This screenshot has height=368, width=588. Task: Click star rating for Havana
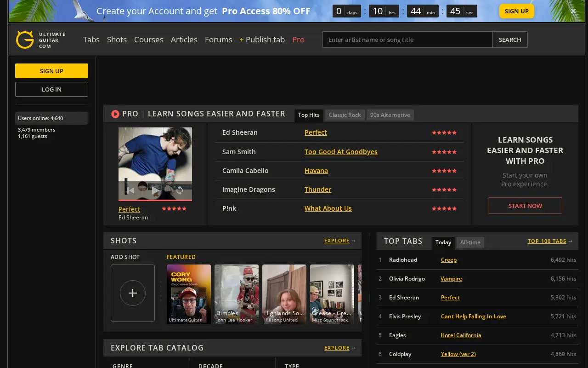444,171
